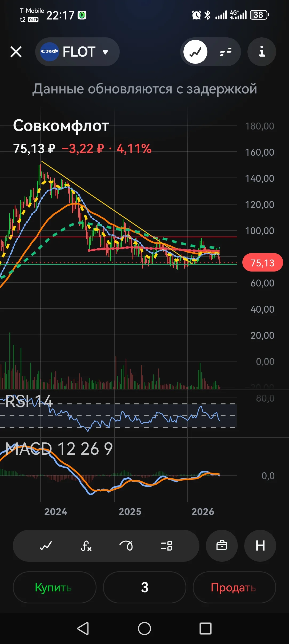This screenshot has width=289, height=644.
Task: Tap the 120,00 price axis label
Action: coord(259,205)
